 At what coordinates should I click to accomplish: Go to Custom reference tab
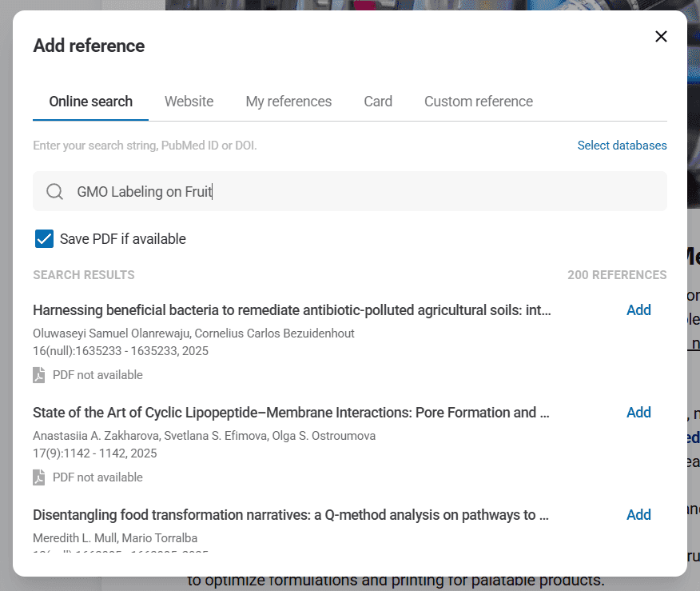coord(478,102)
